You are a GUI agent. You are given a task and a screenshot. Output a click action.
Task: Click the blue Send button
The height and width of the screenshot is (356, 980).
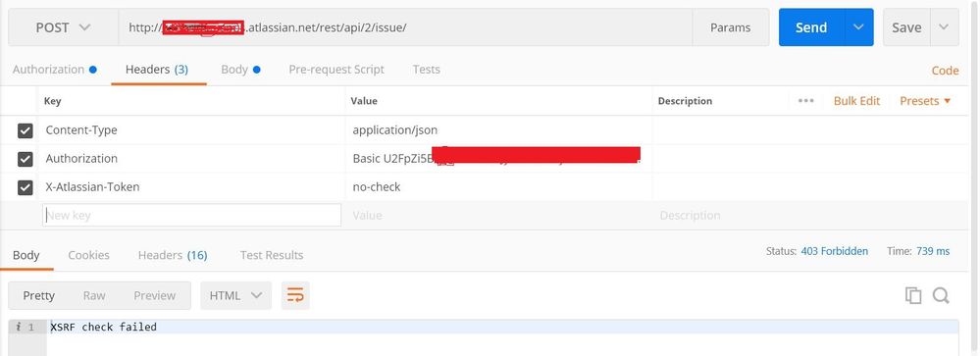(811, 26)
